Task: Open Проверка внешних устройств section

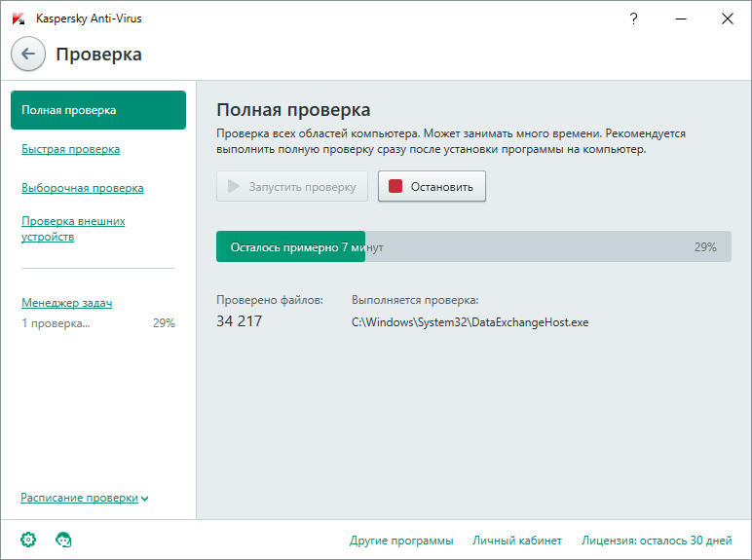Action: 73,229
